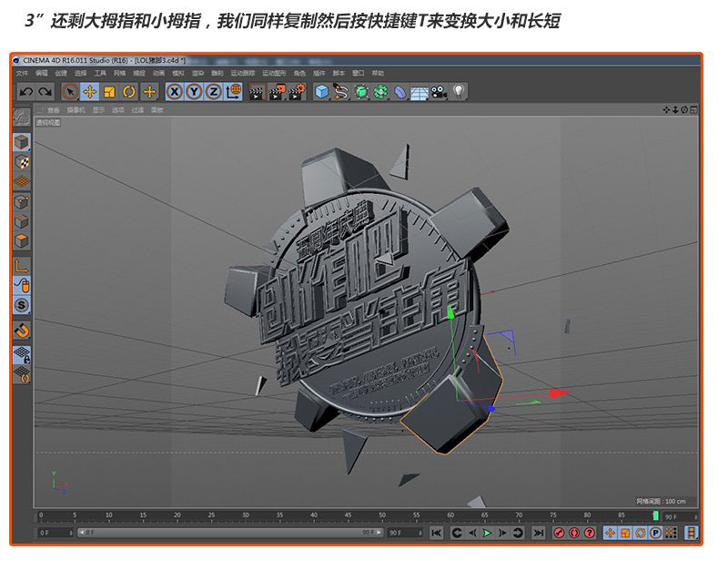Open the Cube primitives flyout
This screenshot has width=728, height=581.
point(321,92)
